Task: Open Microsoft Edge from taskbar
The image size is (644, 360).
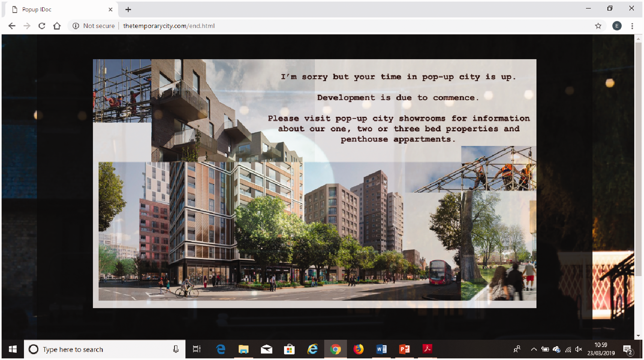Action: [x=220, y=349]
